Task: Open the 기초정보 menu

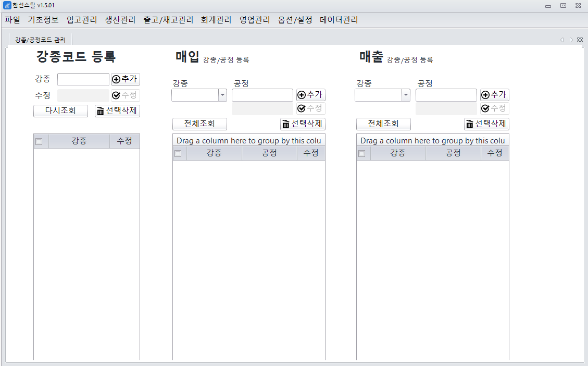Action: [x=43, y=20]
